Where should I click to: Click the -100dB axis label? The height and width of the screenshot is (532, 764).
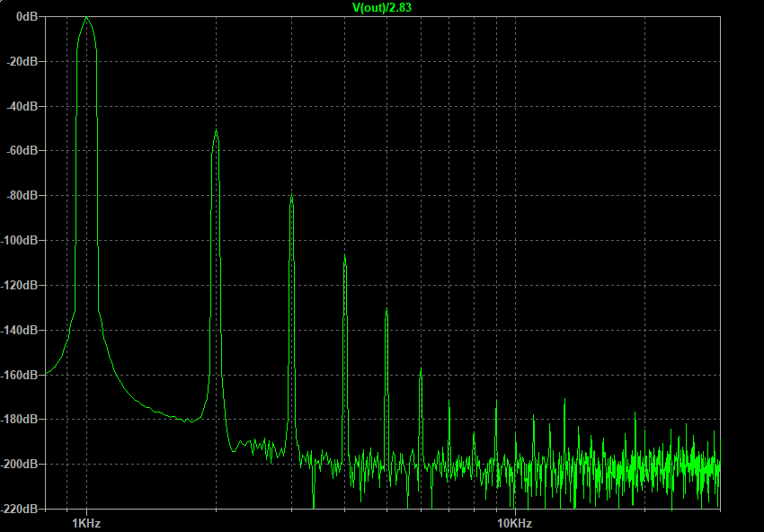click(x=20, y=240)
